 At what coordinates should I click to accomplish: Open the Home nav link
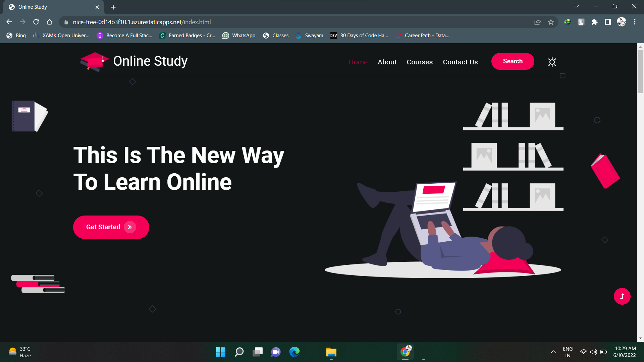pyautogui.click(x=358, y=62)
